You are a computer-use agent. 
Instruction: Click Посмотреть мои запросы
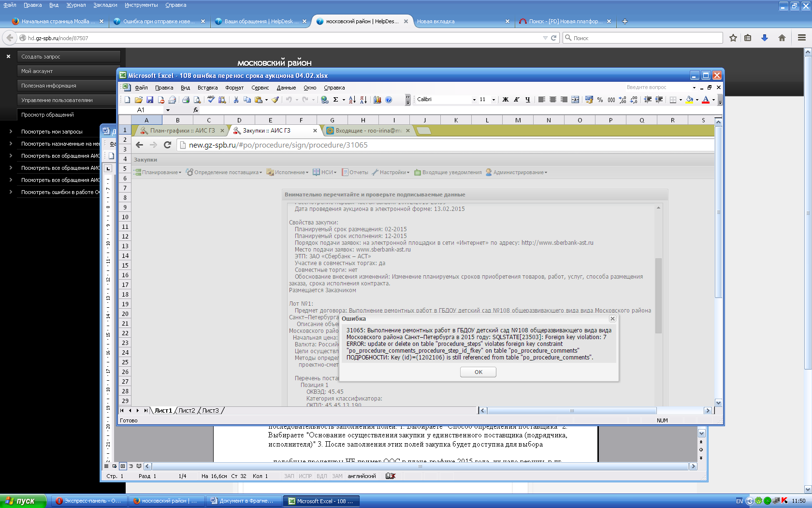52,132
